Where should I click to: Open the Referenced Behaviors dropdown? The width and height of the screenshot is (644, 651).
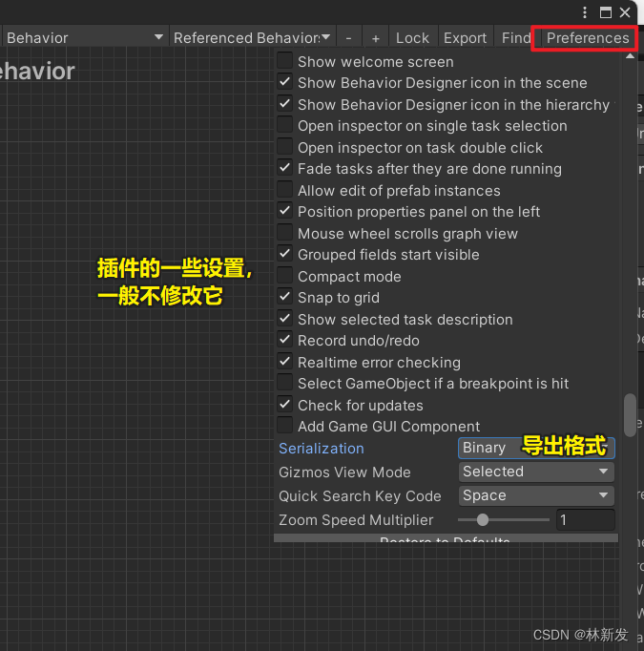[x=252, y=38]
